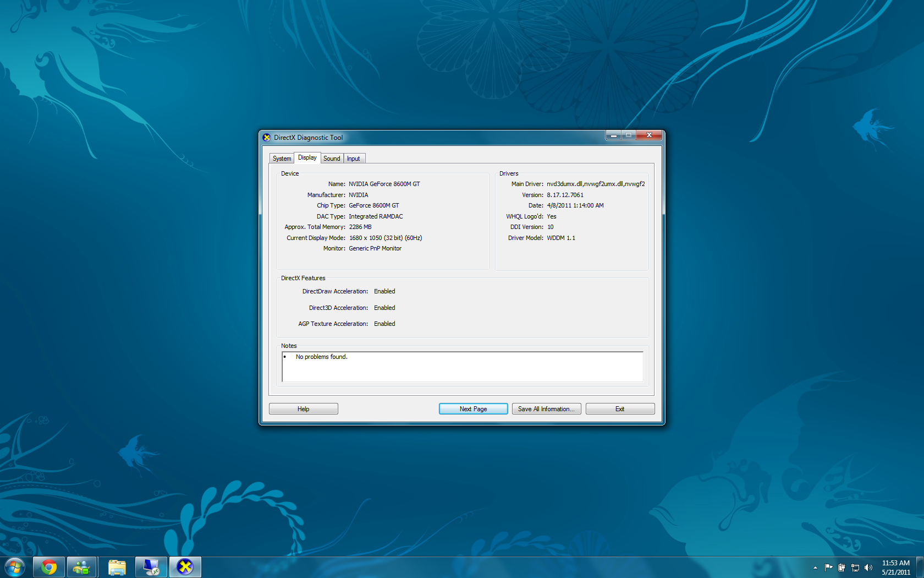Click Manufacturer value 'NVIDIA'
This screenshot has width=924, height=578.
point(359,195)
